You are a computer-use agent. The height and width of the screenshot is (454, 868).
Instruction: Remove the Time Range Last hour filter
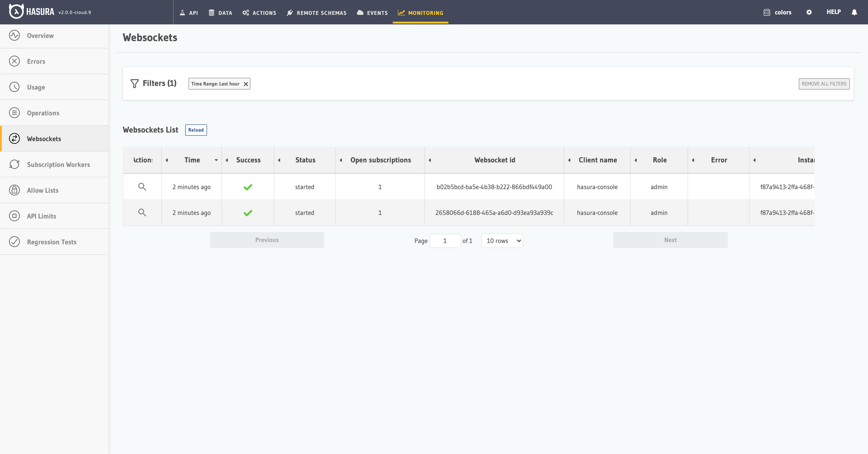pos(246,84)
